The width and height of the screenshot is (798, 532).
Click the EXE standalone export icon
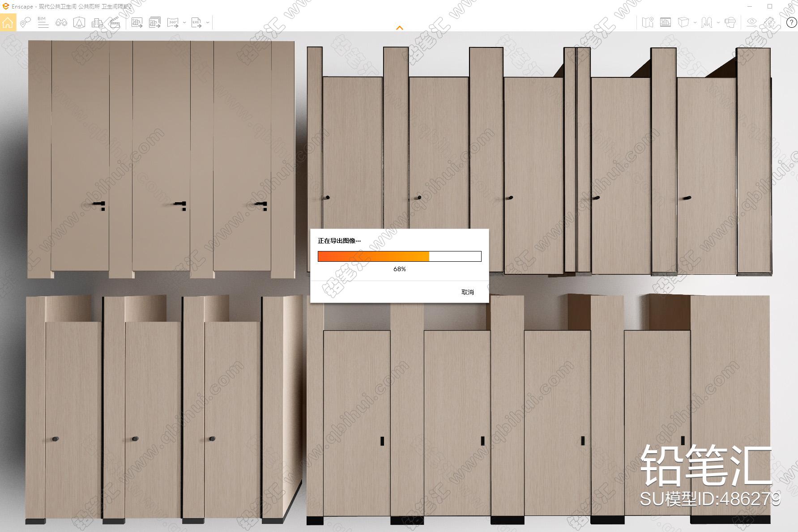196,22
